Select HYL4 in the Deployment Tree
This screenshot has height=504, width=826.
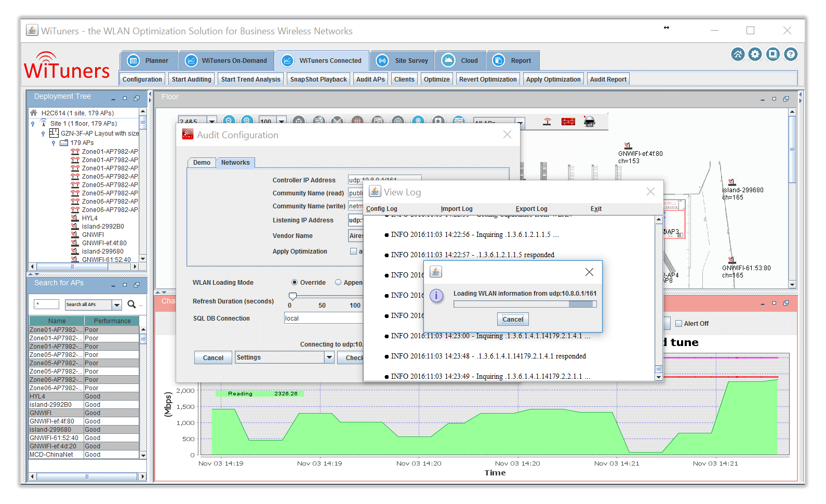click(x=89, y=218)
